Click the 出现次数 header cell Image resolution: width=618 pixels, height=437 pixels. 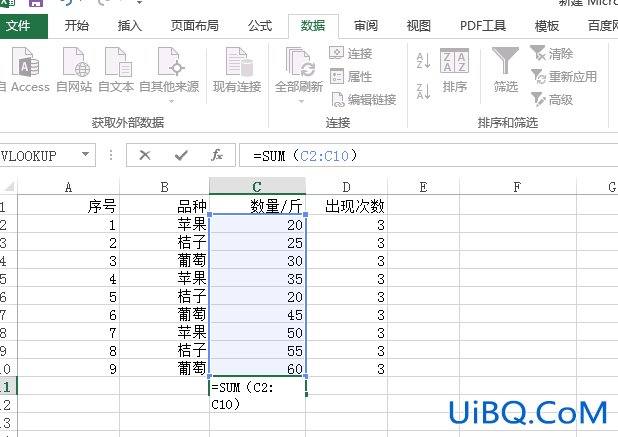coord(346,206)
